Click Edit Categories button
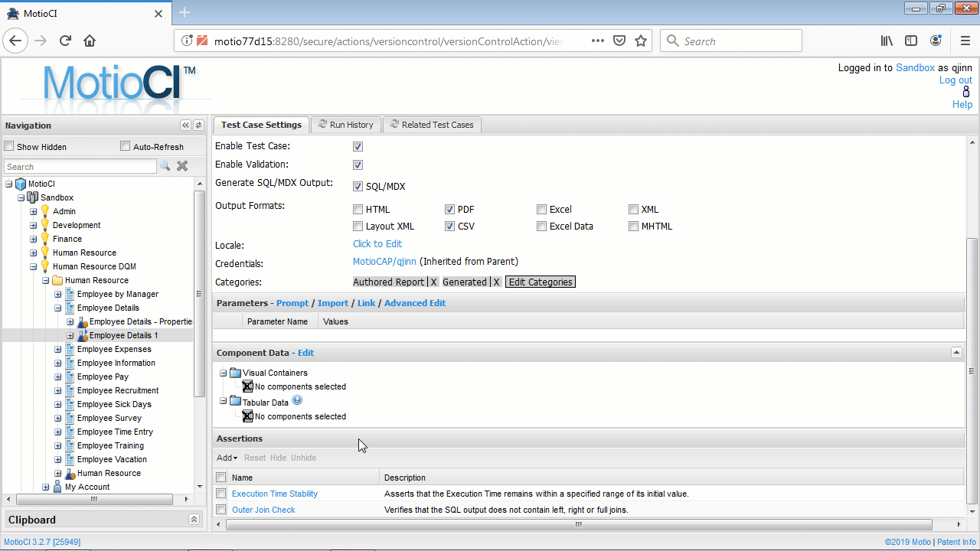 (x=541, y=282)
